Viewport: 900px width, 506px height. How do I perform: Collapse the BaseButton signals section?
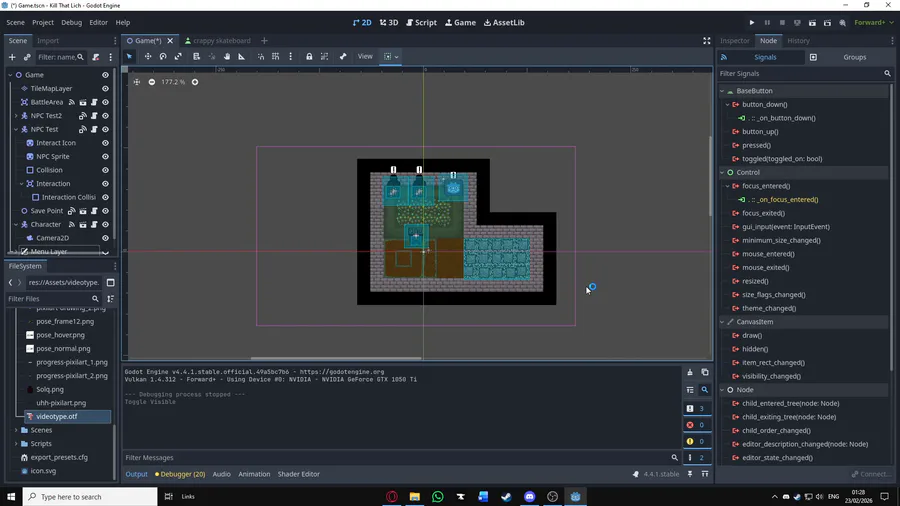point(722,91)
